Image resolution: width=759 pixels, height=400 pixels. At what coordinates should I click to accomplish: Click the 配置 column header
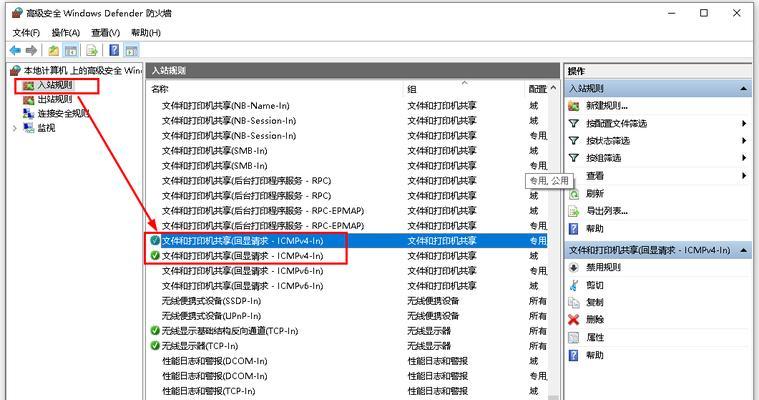pyautogui.click(x=537, y=89)
